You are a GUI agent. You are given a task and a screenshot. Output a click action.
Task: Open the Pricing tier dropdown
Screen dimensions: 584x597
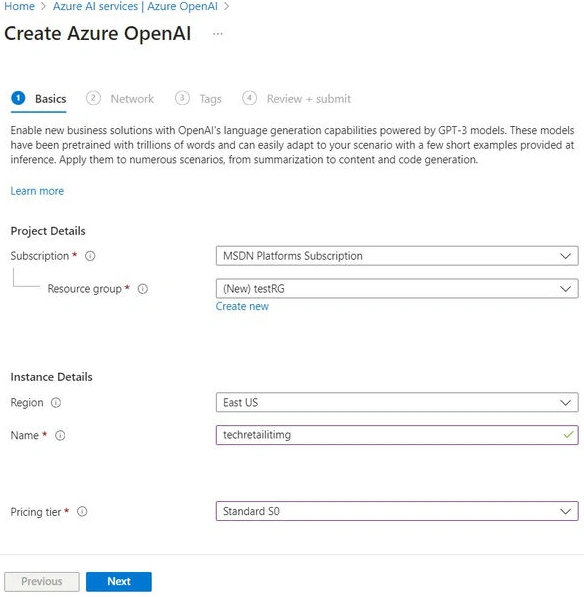pos(397,511)
